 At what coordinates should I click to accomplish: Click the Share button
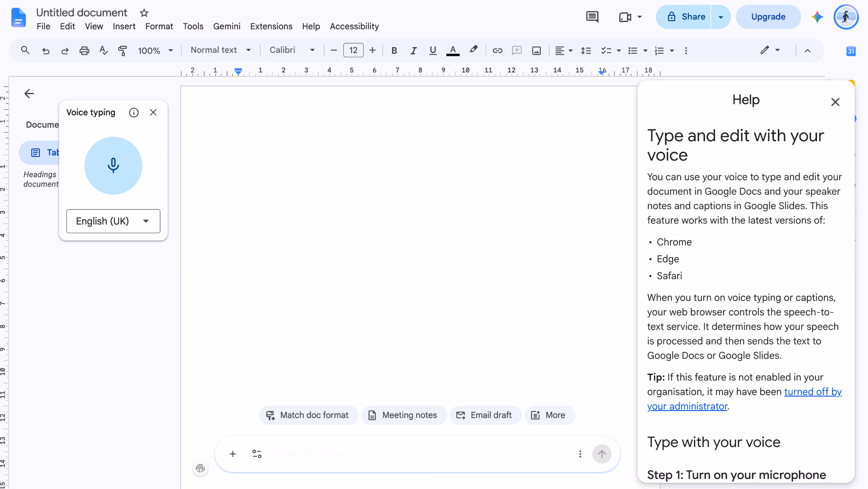(684, 17)
